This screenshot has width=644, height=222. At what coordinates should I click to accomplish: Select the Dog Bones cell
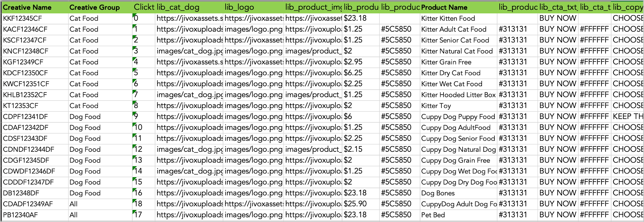[x=459, y=193]
